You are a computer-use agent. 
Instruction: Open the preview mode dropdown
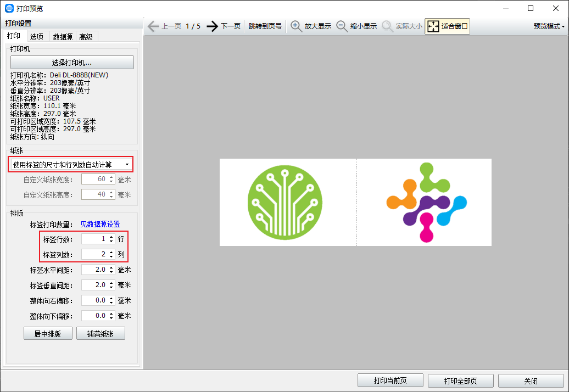[x=549, y=26]
